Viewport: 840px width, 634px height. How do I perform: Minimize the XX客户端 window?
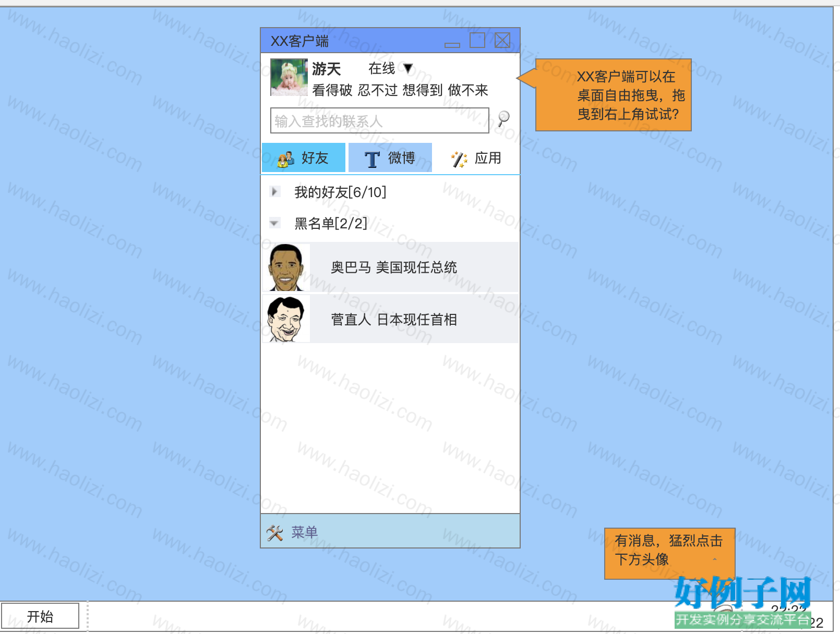(x=452, y=45)
